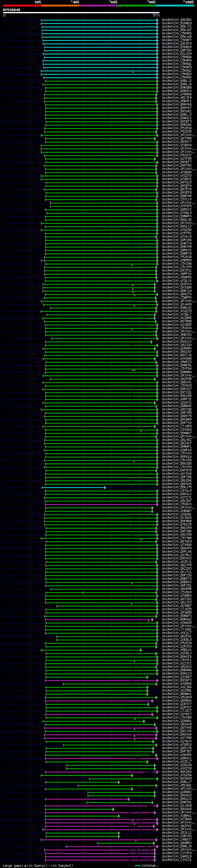Select the UniRef100_Q84Z70 label
Screen dimensions: 197x868
click(x=177, y=294)
